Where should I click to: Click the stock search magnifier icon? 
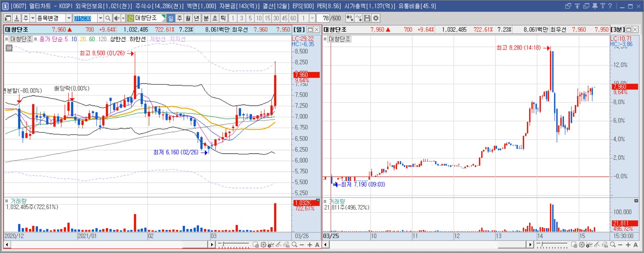(x=108, y=18)
